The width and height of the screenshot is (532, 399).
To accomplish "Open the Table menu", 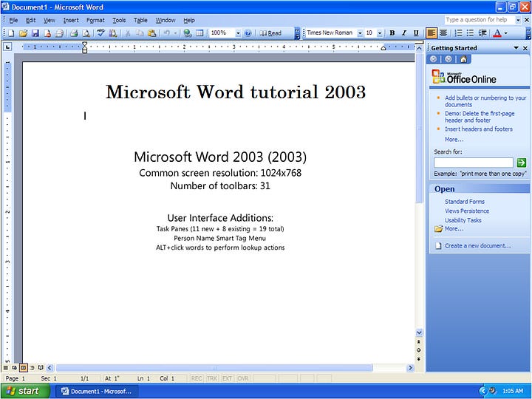I will point(140,21).
